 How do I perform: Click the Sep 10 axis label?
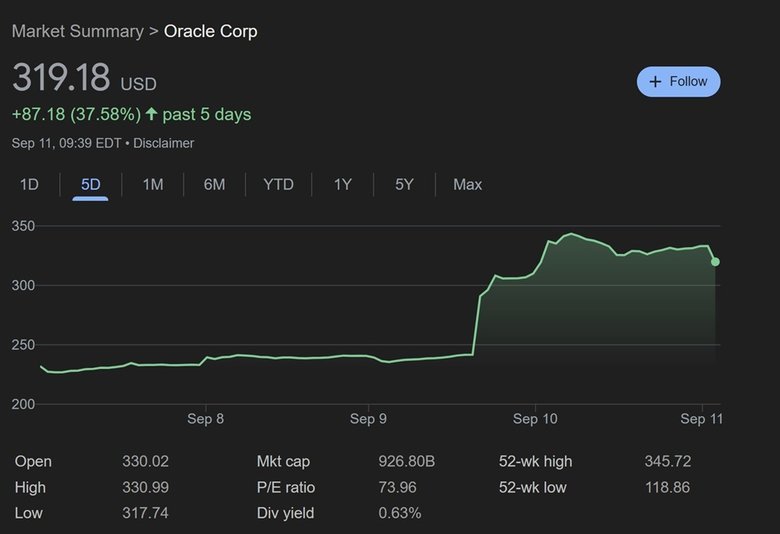pyautogui.click(x=535, y=419)
